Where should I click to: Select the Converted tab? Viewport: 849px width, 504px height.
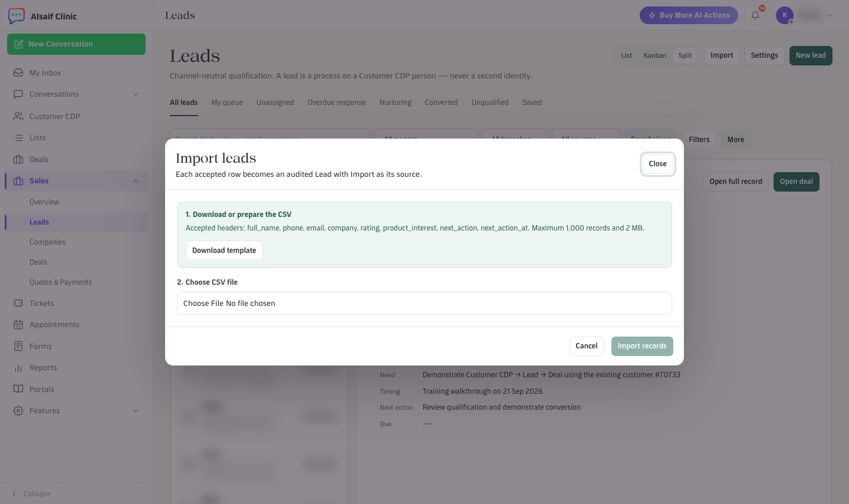coord(441,103)
